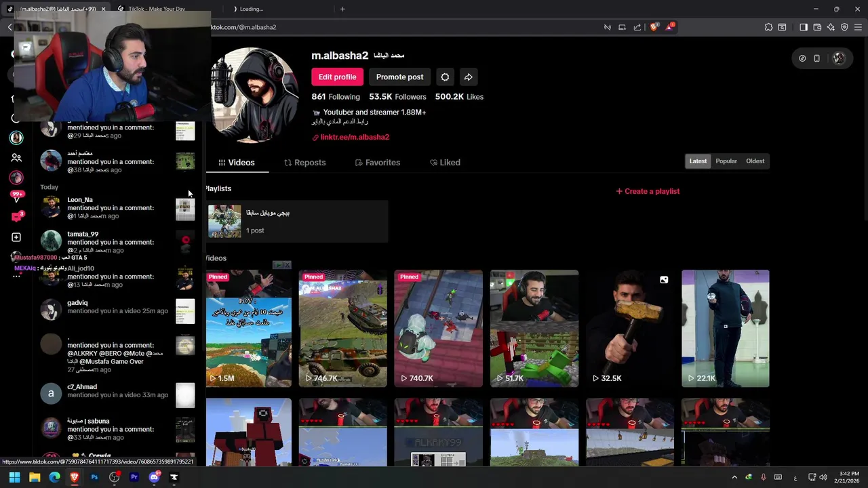Screen dimensions: 868x488
Task: Click the Edit profile button
Action: [x=337, y=77]
